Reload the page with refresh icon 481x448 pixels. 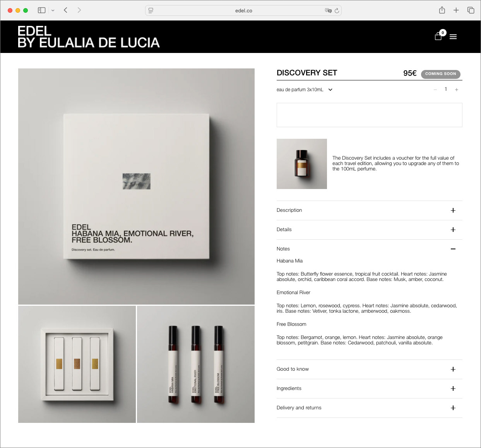point(337,11)
